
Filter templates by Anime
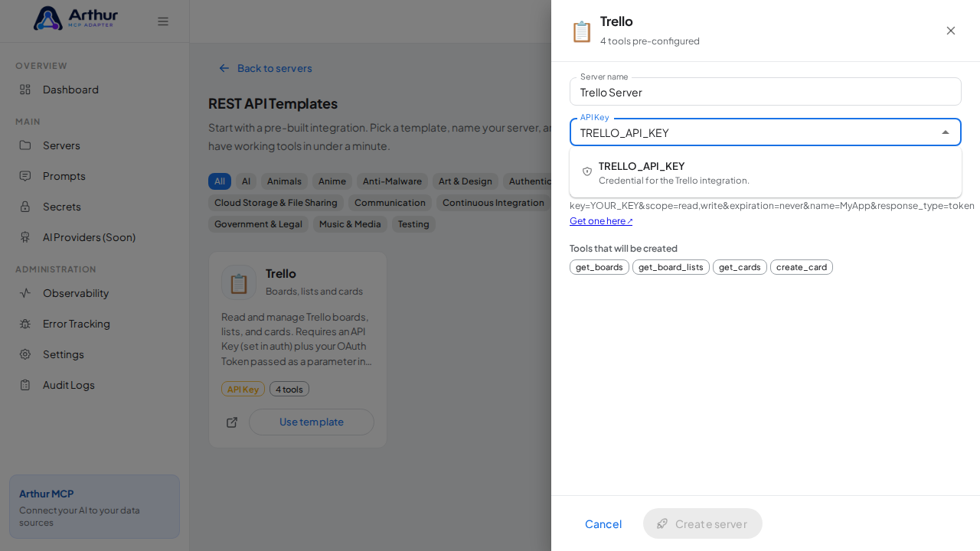332,181
